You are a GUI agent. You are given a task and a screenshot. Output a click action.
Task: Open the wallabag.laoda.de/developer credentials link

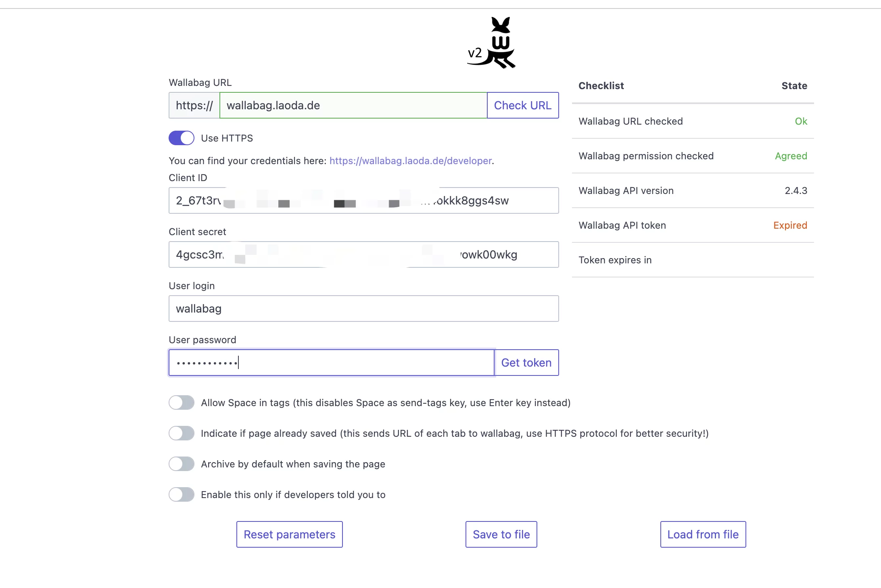click(410, 161)
